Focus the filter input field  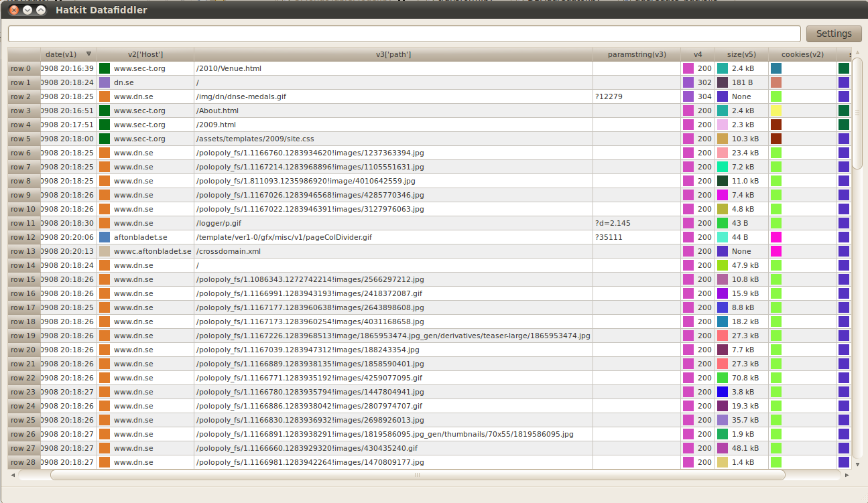[404, 33]
